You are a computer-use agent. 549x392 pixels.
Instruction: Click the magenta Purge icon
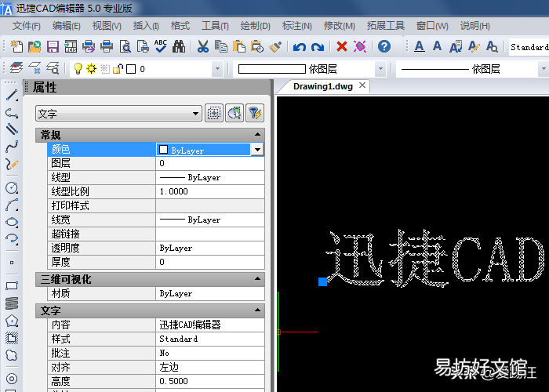click(360, 46)
